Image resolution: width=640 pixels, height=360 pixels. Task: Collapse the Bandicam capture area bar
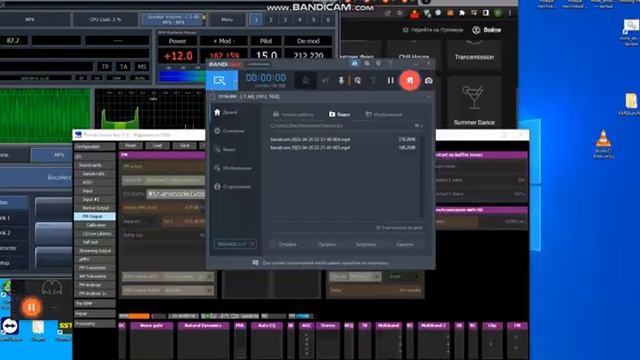tap(429, 97)
